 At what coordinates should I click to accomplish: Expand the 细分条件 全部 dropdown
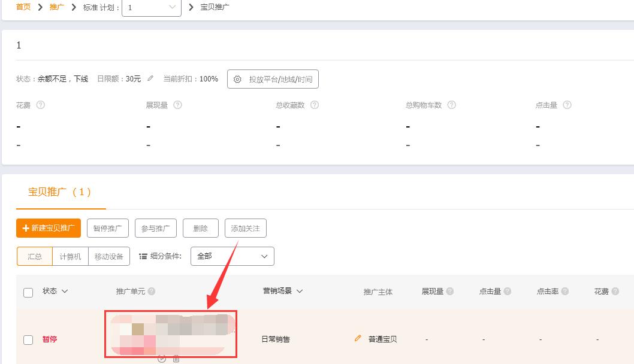pyautogui.click(x=232, y=256)
